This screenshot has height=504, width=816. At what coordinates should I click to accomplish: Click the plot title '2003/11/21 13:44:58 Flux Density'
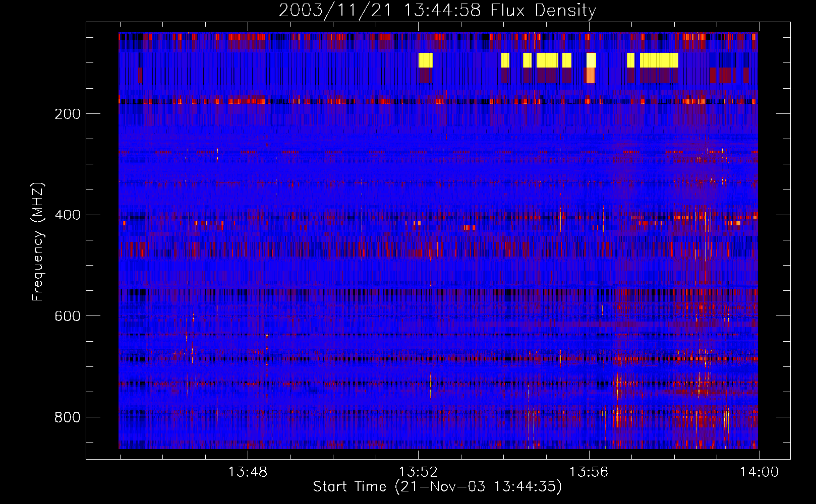point(438,10)
